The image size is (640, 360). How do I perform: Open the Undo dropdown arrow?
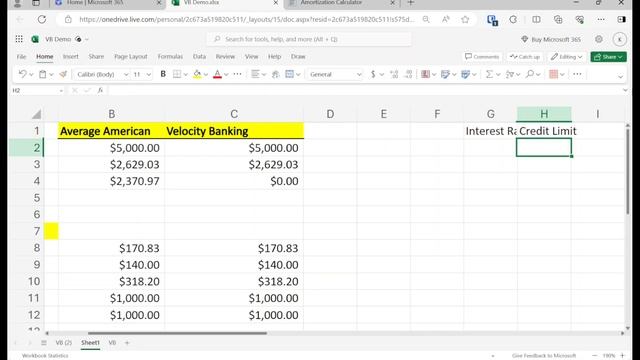click(x=31, y=75)
